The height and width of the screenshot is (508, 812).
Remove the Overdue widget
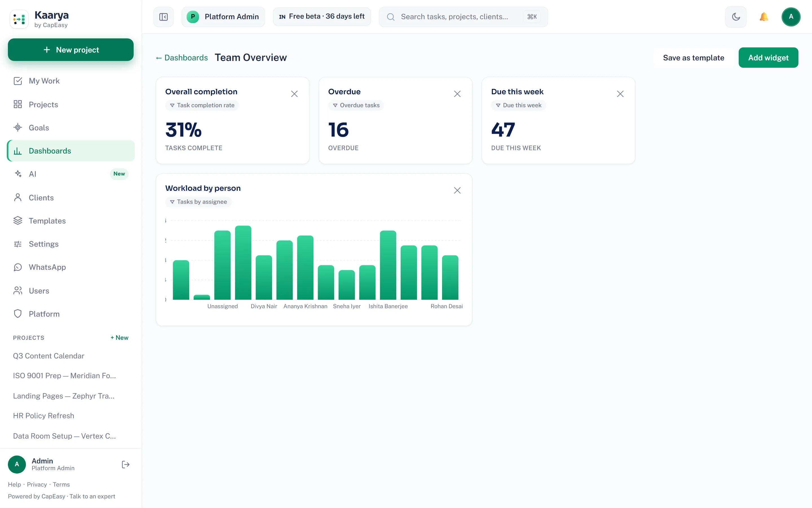(457, 94)
